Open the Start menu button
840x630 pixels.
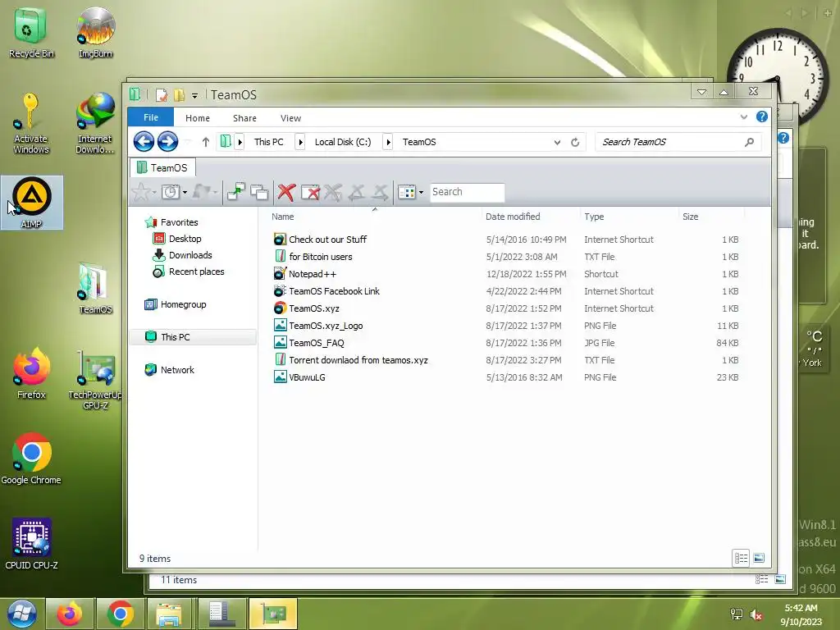coord(22,614)
